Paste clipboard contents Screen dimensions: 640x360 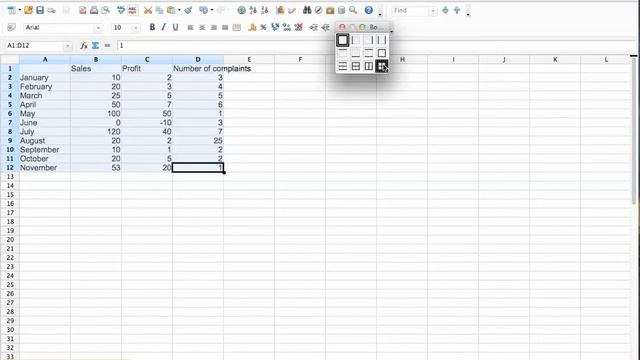click(171, 10)
